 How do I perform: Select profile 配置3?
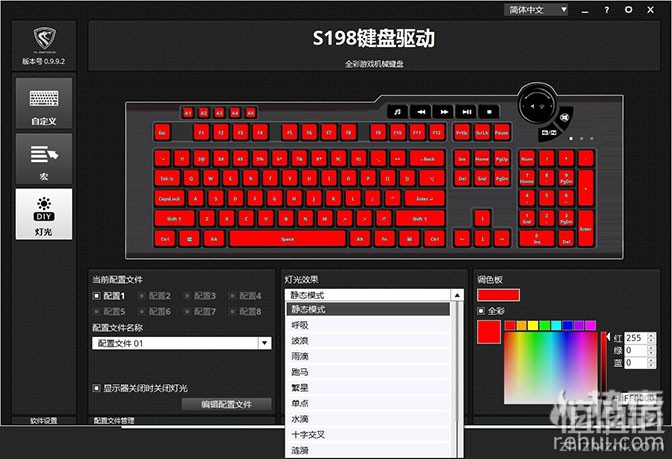coord(200,296)
